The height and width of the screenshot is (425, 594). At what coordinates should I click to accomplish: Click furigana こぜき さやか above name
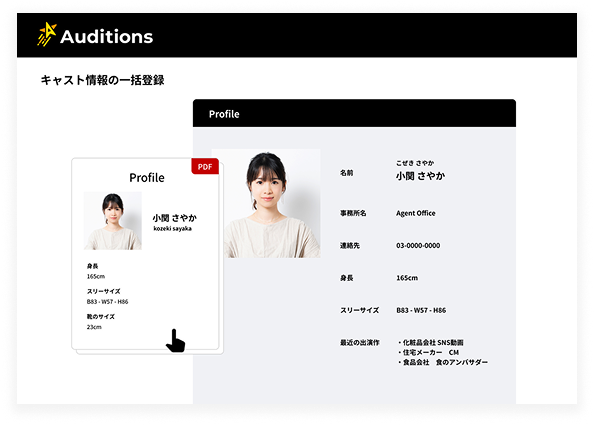(x=415, y=163)
